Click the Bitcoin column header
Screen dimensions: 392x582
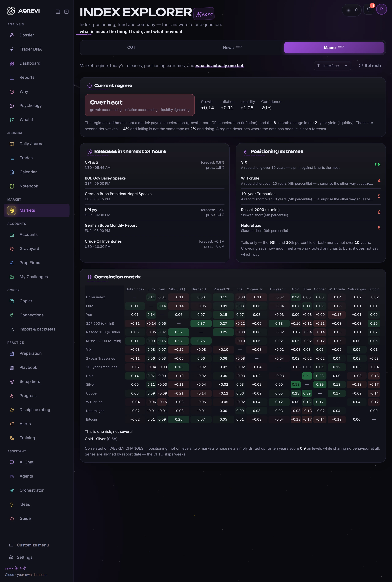pyautogui.click(x=374, y=289)
